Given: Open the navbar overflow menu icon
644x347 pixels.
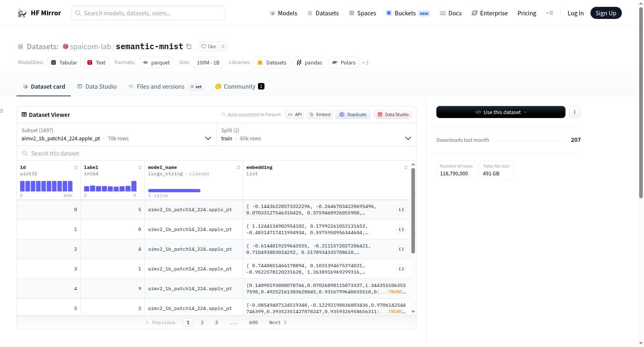Looking at the screenshot, I should tap(549, 13).
